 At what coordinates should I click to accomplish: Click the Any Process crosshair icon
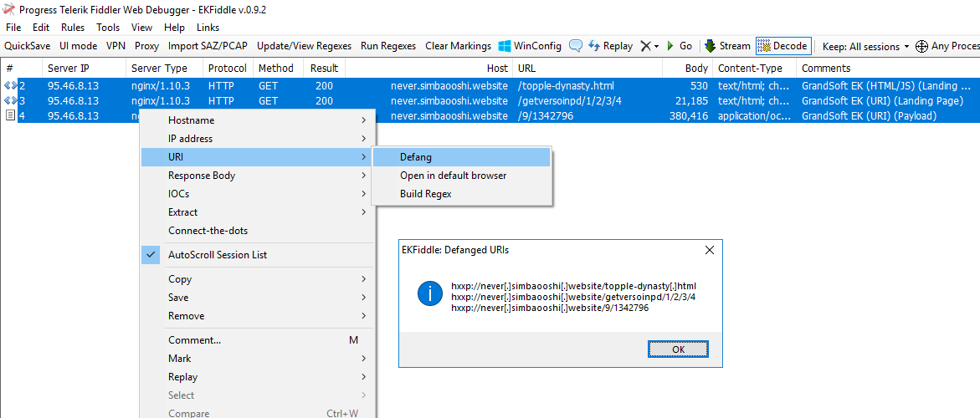[921, 46]
